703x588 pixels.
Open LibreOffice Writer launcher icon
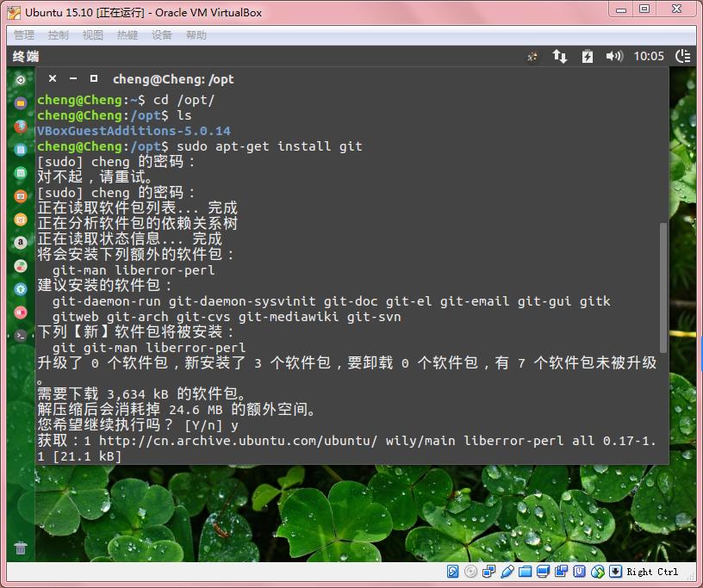click(21, 150)
